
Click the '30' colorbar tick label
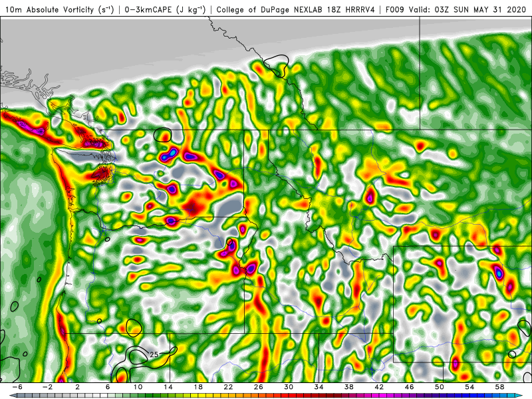click(x=289, y=387)
